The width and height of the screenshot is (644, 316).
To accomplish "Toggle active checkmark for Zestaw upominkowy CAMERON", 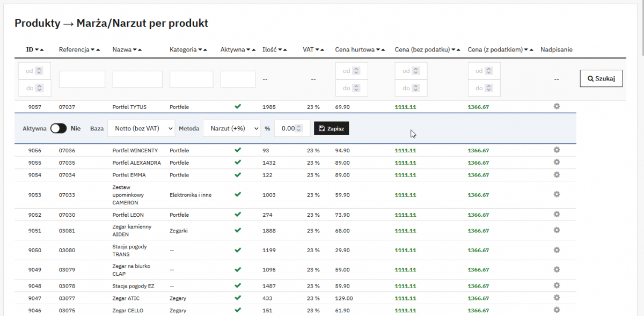I will click(238, 194).
